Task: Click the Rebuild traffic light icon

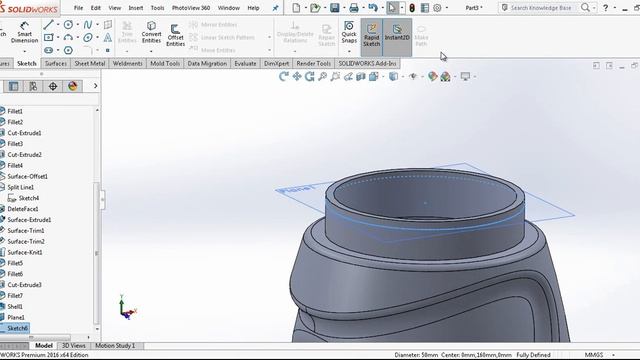Action: (x=412, y=8)
